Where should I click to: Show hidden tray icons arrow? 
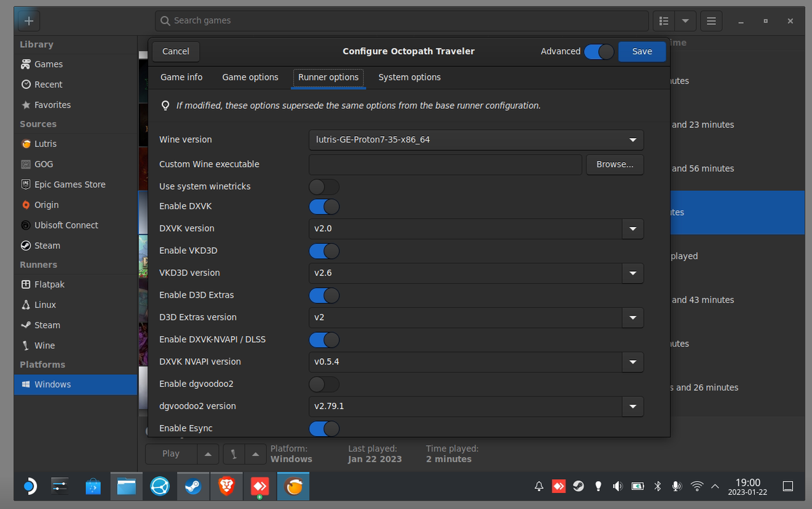tap(715, 487)
